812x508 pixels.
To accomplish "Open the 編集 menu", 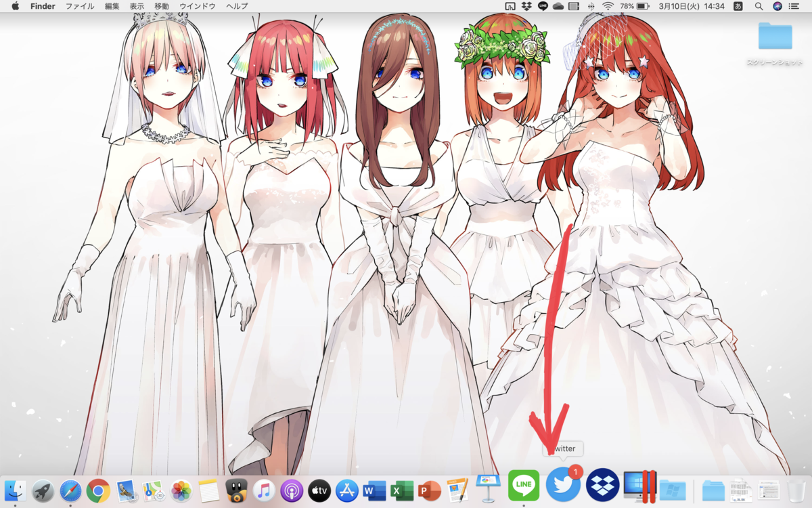I will (112, 6).
